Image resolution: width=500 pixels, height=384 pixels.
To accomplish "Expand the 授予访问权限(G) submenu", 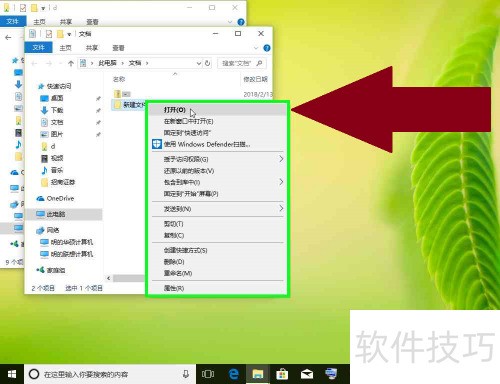I will click(x=281, y=159).
